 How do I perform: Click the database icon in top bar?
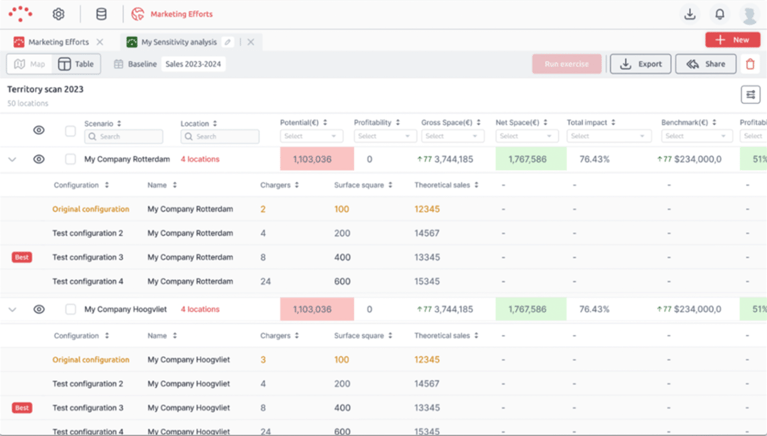pos(101,14)
